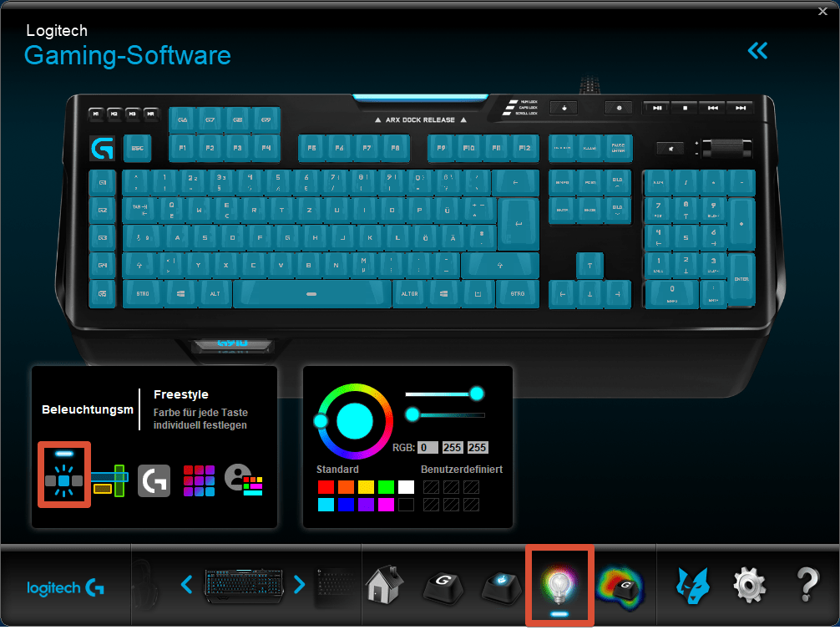Screen dimensions: 840x630
Task: Pick the white standard color swatch
Action: [406, 487]
